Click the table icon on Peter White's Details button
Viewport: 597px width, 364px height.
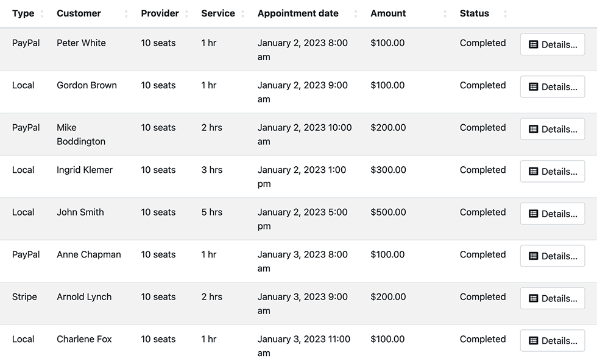[534, 44]
